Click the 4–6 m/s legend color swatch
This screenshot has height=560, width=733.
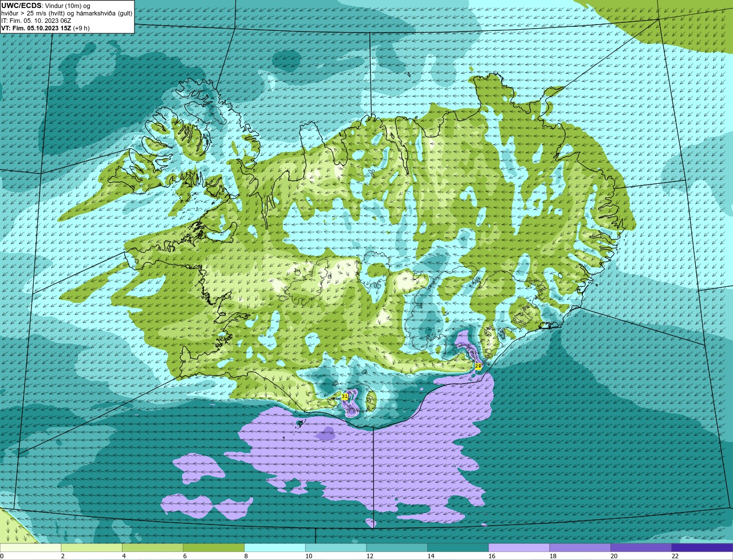click(153, 547)
